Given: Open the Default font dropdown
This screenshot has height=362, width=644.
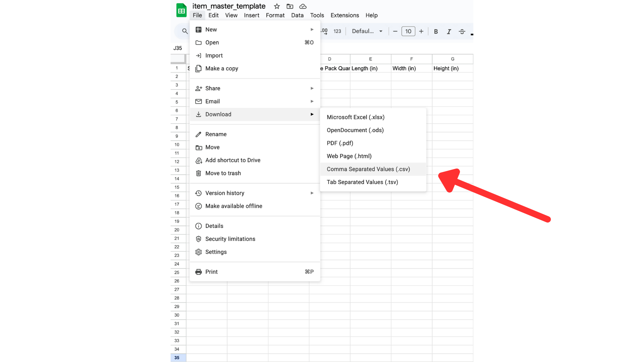Looking at the screenshot, I should pos(367,31).
